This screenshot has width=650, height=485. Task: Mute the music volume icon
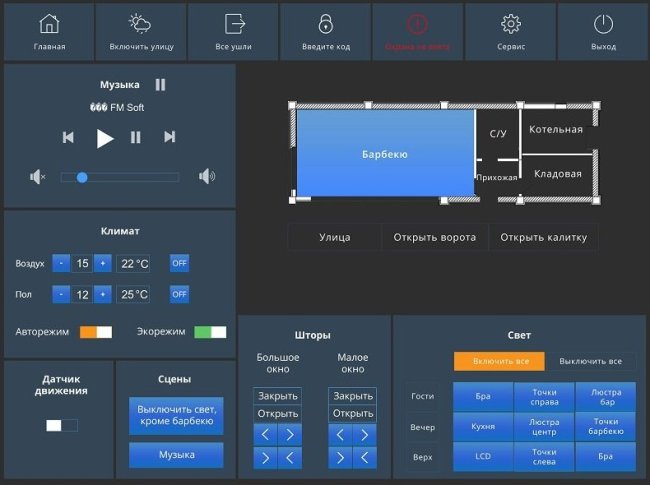tap(38, 177)
